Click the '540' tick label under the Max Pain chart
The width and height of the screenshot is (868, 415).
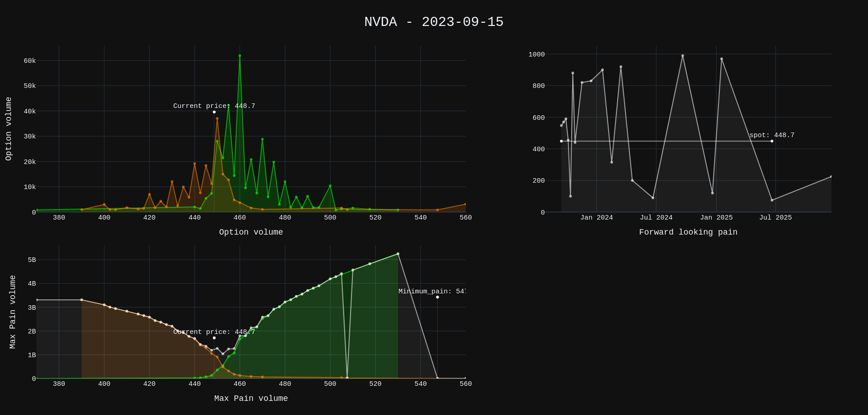[420, 384]
